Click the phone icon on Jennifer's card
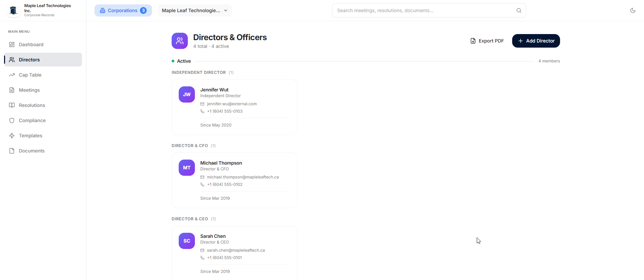This screenshot has height=280, width=644. (x=202, y=111)
